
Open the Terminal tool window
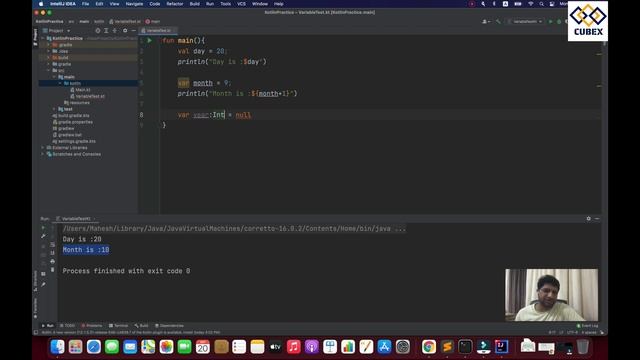click(x=119, y=326)
